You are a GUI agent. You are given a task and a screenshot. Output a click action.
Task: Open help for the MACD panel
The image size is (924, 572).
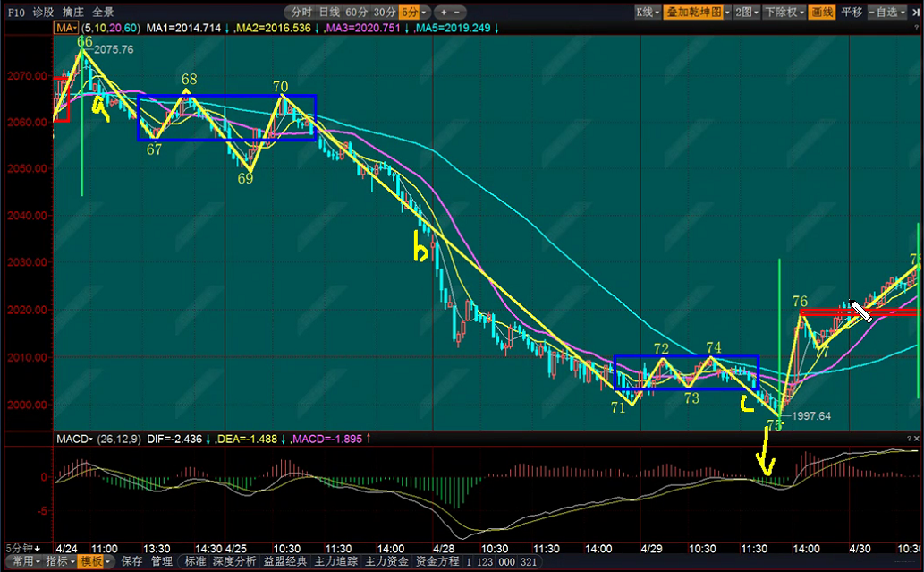point(909,438)
